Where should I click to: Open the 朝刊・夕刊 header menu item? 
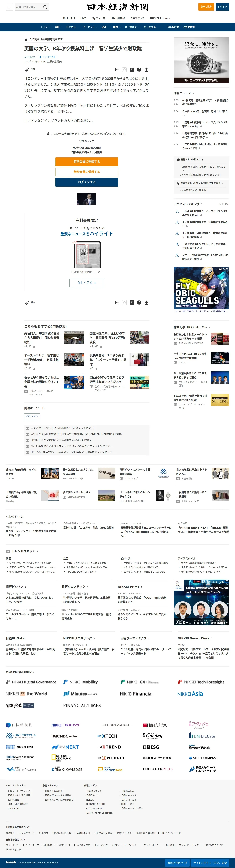coord(69,18)
